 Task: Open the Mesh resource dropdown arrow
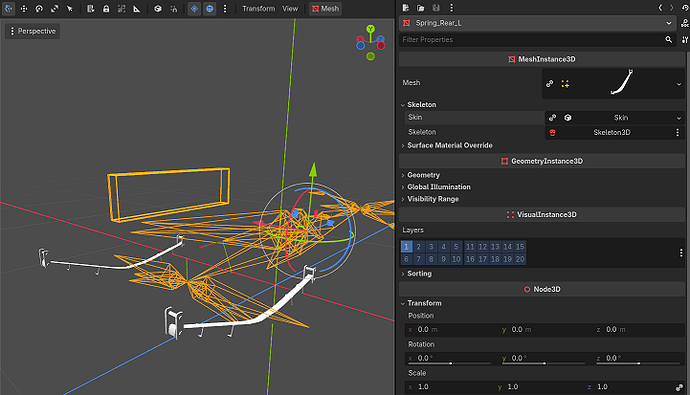[x=678, y=84]
